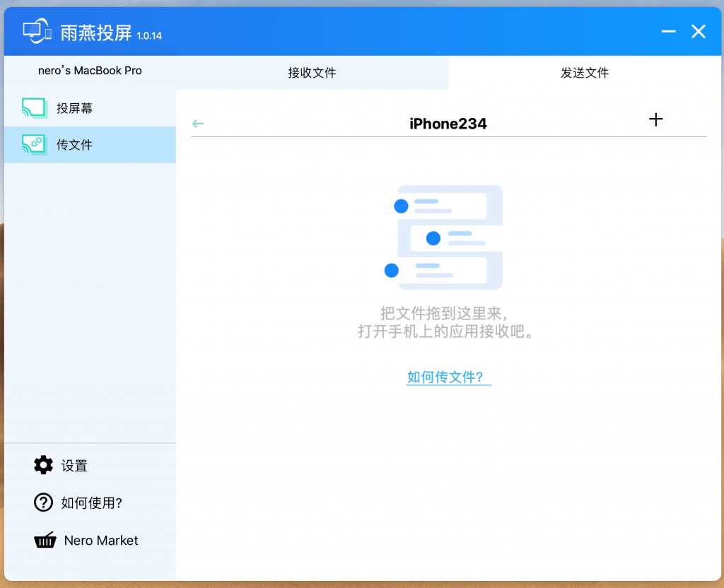This screenshot has width=724, height=588.
Task: Click the settings gear icon
Action: [43, 465]
